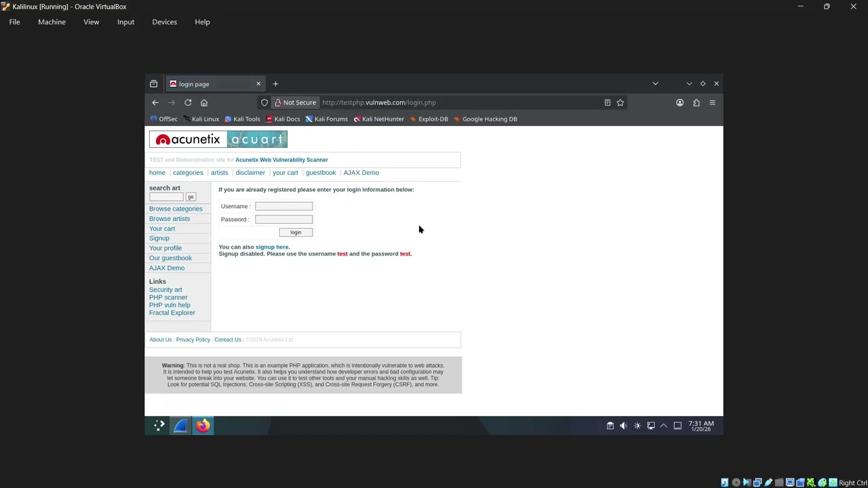Open the Firefox hamburger application menu
The height and width of the screenshot is (488, 868).
click(712, 102)
